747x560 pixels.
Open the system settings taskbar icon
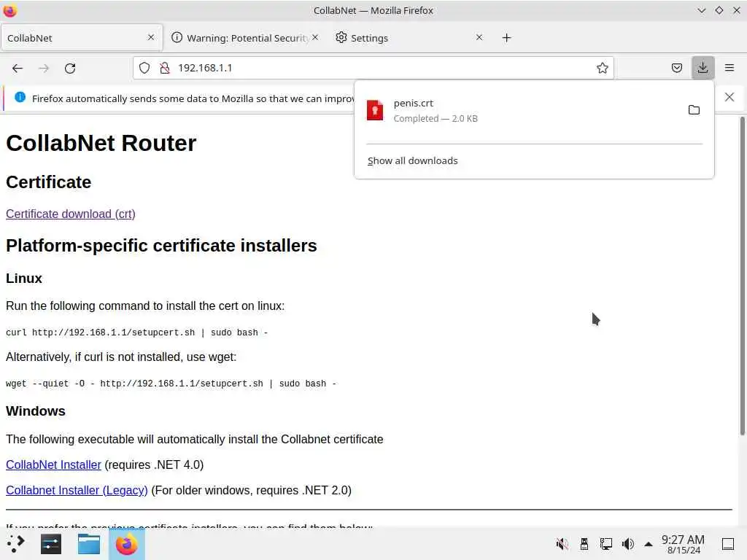51,544
